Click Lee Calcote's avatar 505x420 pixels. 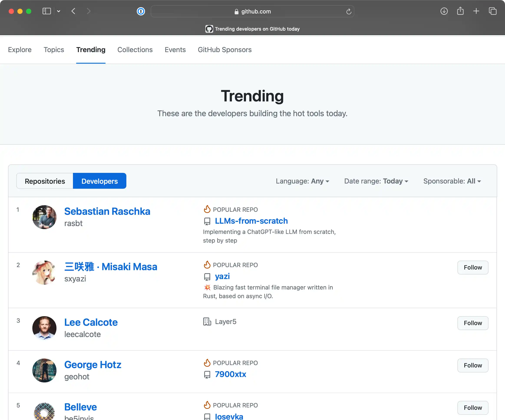(45, 328)
